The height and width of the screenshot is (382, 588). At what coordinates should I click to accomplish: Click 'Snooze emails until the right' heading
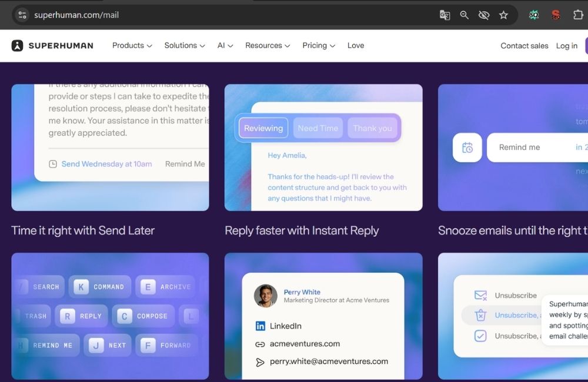tap(513, 230)
